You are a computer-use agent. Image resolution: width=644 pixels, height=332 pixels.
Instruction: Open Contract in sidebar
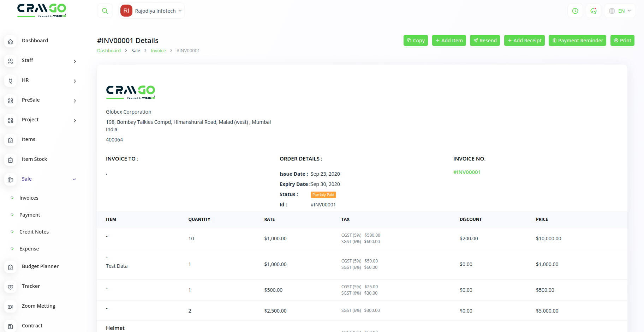pyautogui.click(x=32, y=326)
